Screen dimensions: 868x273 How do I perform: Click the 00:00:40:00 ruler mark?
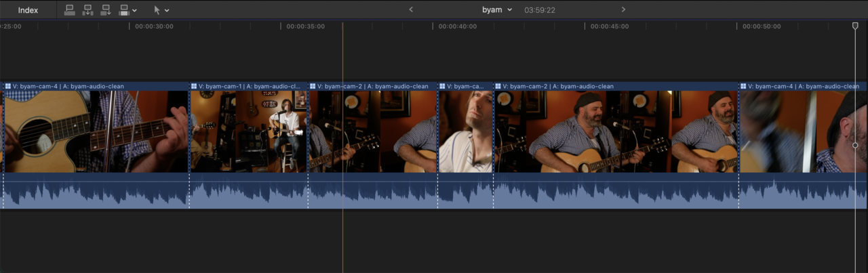458,26
